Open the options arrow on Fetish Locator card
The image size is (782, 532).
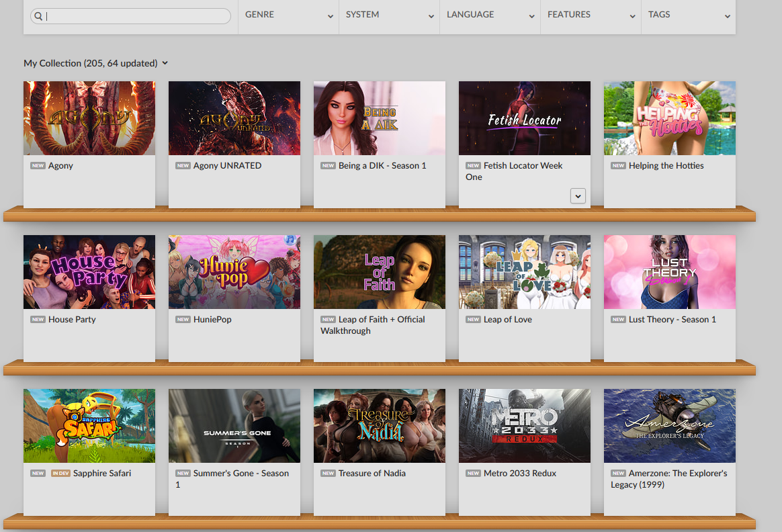coord(578,196)
